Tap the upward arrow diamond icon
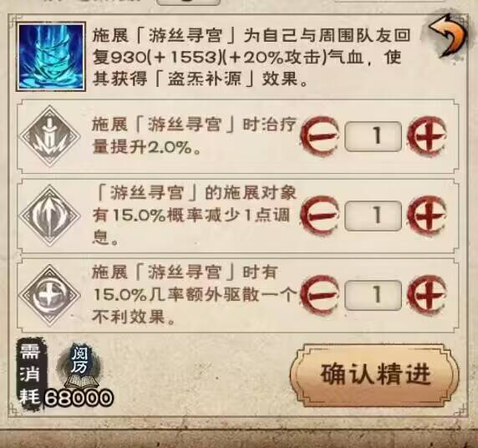Viewport: 478px width, 448px height. (x=49, y=216)
